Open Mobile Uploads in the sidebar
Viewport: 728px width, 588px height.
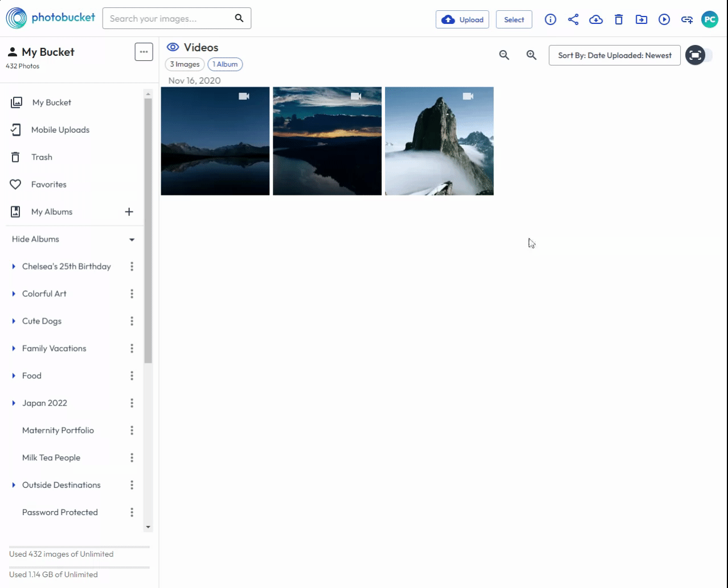click(60, 130)
